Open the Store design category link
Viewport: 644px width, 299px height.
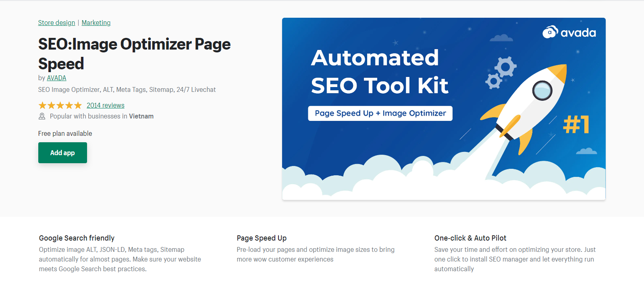pos(56,23)
